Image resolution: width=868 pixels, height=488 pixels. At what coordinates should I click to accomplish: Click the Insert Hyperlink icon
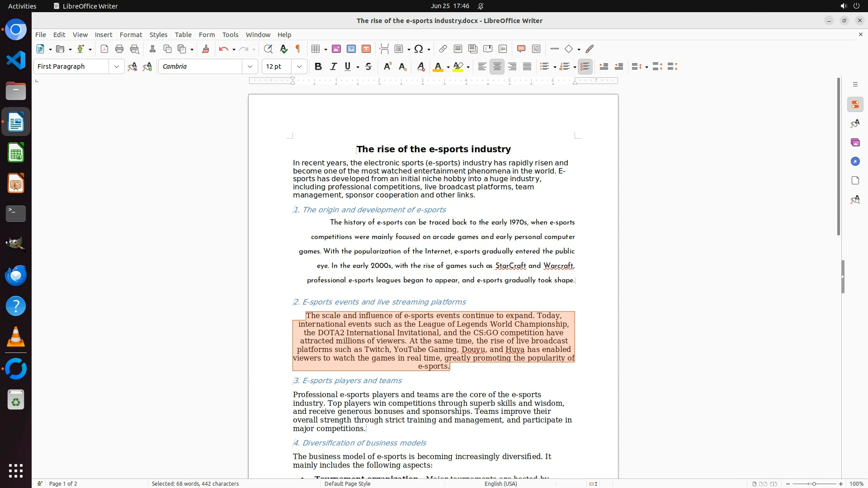point(443,49)
